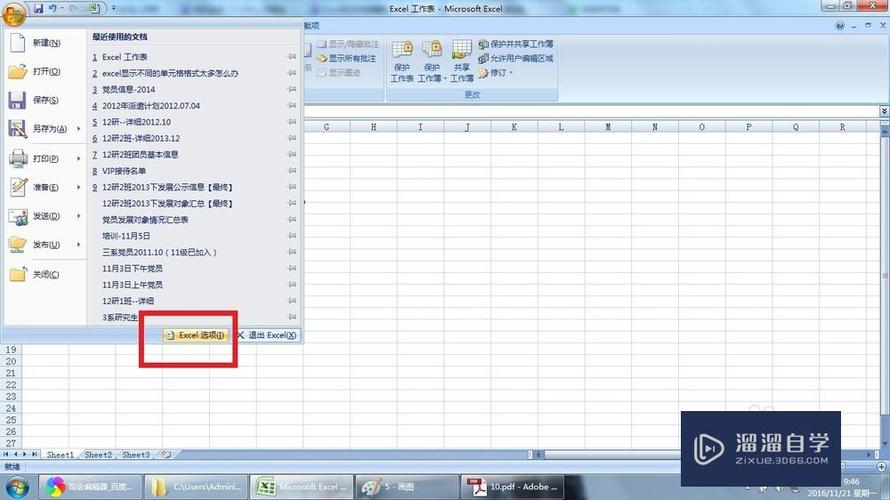This screenshot has width=890, height=500.
Task: Pin the '11月3日下午党员' recent document
Action: pos(292,268)
